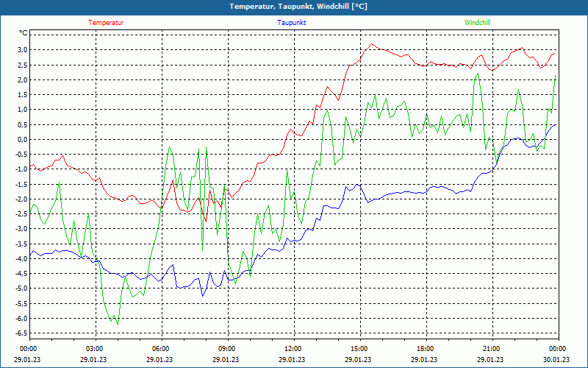
Task: Click the 2,5 y-axis label
Action: pos(23,65)
